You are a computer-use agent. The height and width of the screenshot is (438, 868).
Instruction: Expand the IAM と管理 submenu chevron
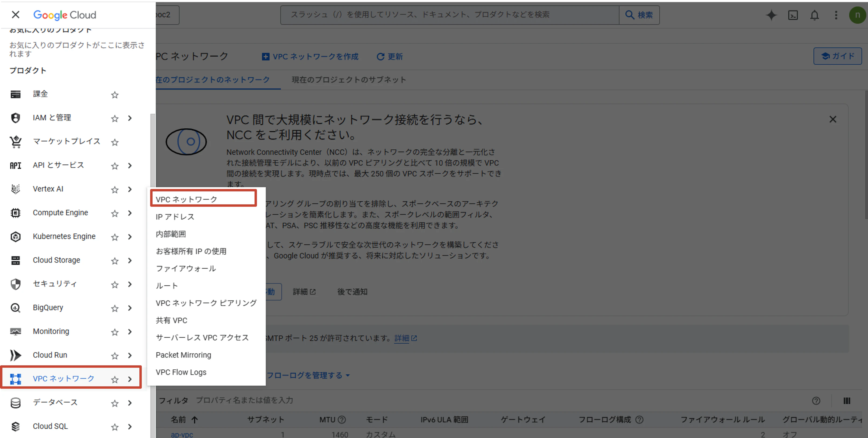click(x=130, y=118)
